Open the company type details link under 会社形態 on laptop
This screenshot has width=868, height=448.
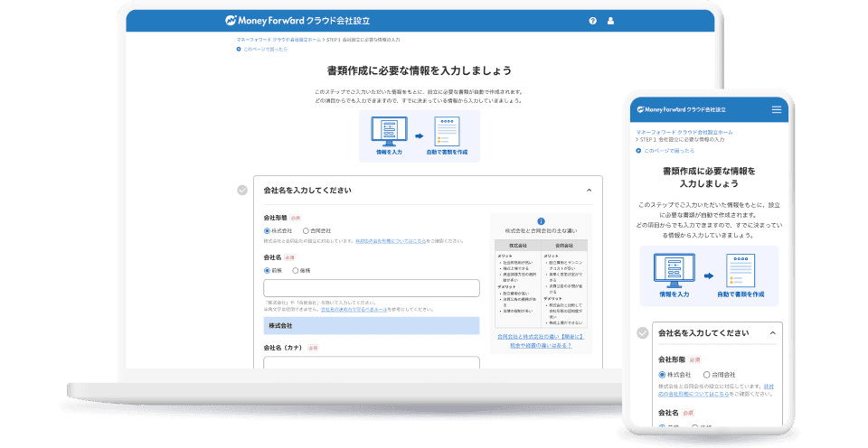click(x=391, y=241)
